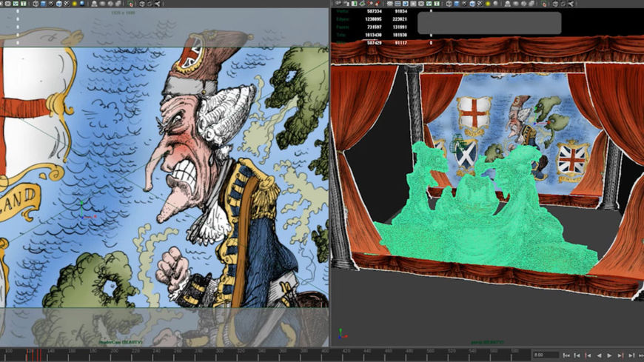This screenshot has width=644, height=362.
Task: Play animation forwards
Action: (x=609, y=355)
